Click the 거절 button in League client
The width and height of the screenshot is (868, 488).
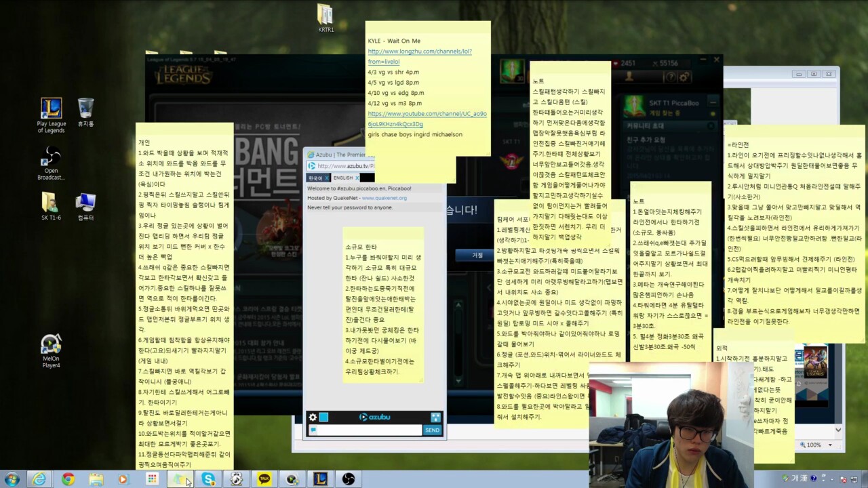pos(477,255)
